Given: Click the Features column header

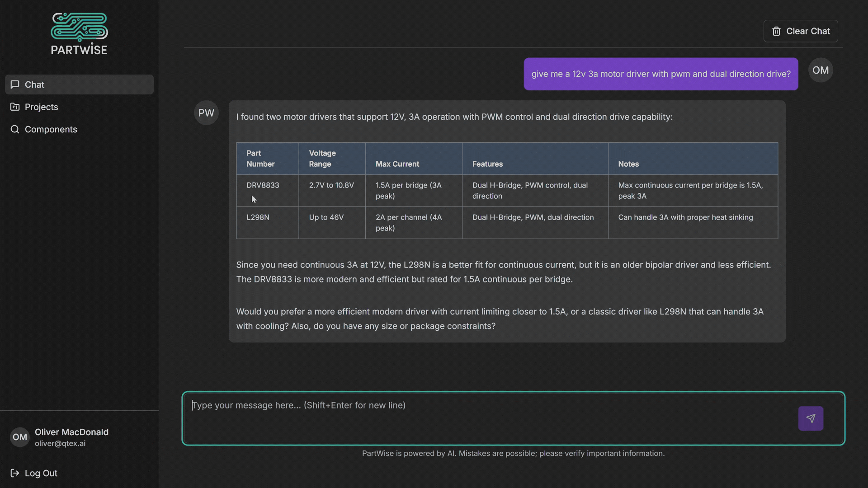Looking at the screenshot, I should click(535, 159).
